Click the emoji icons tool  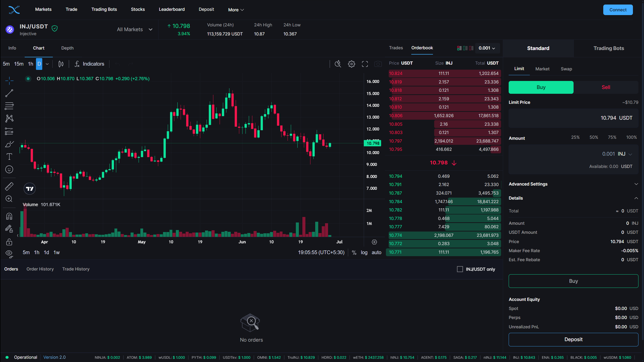pos(9,169)
